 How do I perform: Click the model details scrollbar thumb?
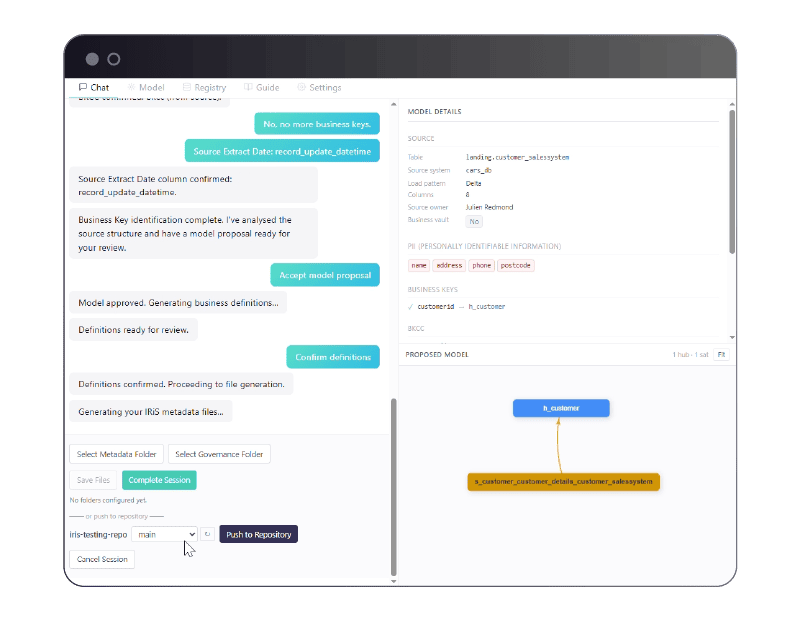(732, 182)
